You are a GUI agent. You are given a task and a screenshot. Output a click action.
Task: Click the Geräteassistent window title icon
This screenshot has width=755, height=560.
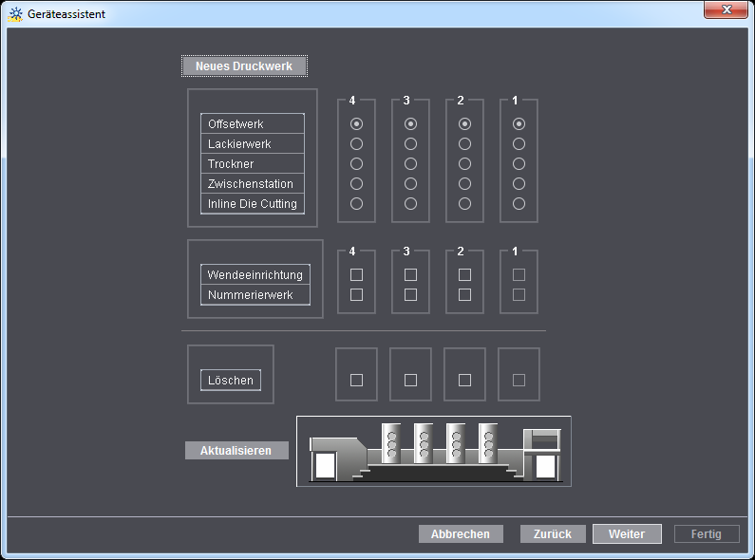tap(15, 14)
